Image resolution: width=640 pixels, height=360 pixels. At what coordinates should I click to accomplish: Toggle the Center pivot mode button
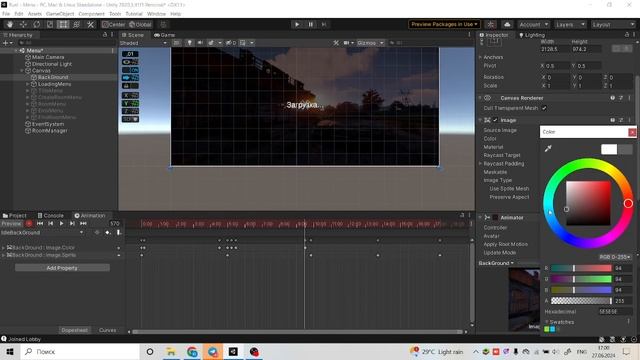coord(114,24)
